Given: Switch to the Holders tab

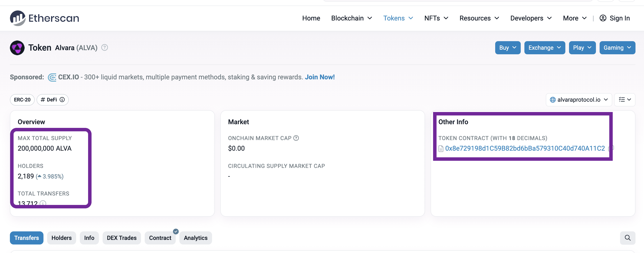Looking at the screenshot, I should coord(61,238).
